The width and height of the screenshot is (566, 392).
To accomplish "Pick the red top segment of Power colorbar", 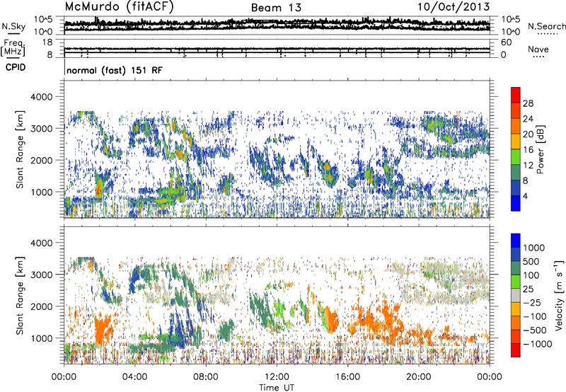I will (516, 95).
